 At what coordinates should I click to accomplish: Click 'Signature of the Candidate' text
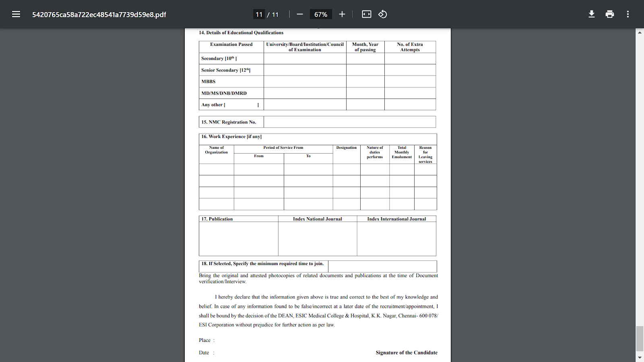point(407,353)
